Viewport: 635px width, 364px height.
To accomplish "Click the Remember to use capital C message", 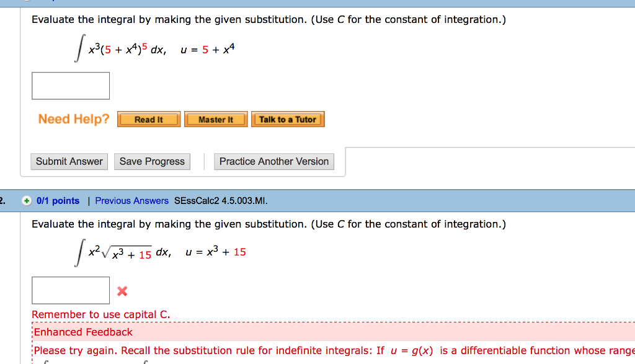I will [x=101, y=314].
